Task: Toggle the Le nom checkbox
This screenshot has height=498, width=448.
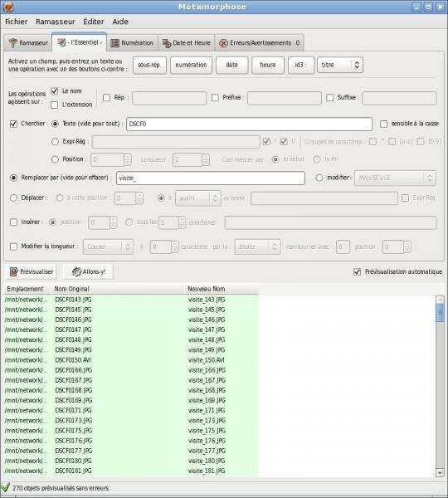Action: (x=55, y=91)
